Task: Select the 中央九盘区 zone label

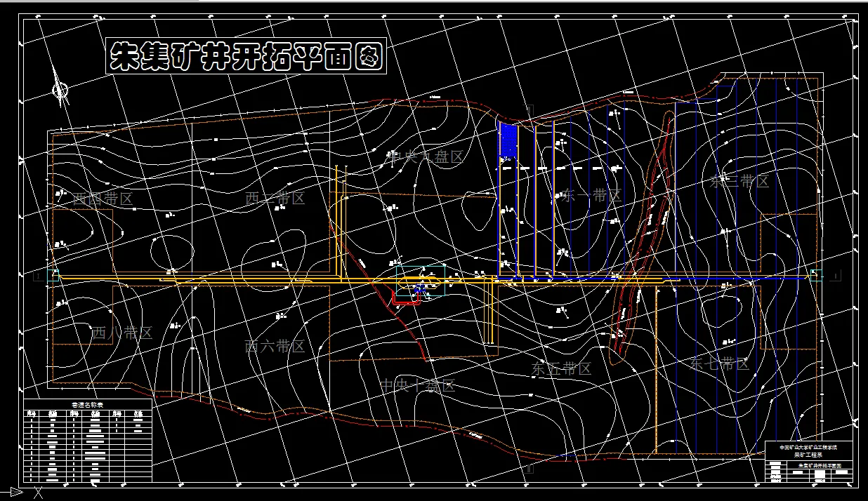Action: point(427,157)
